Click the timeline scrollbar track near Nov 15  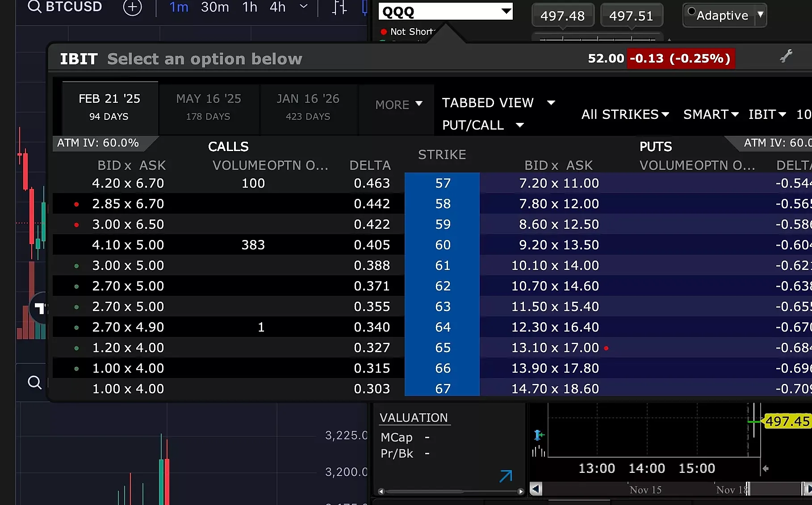coord(645,489)
